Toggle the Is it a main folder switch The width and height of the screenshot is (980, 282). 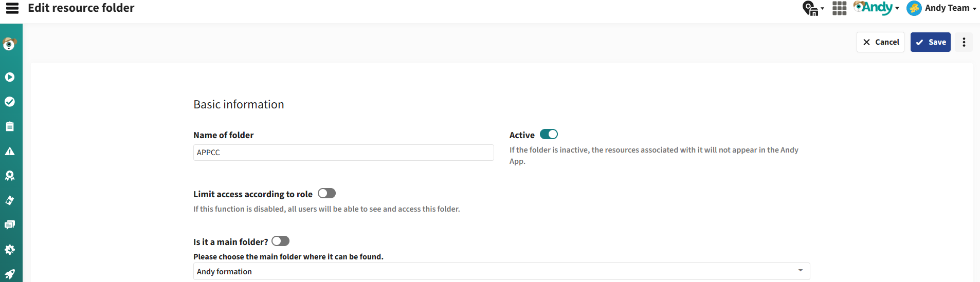[x=280, y=241]
